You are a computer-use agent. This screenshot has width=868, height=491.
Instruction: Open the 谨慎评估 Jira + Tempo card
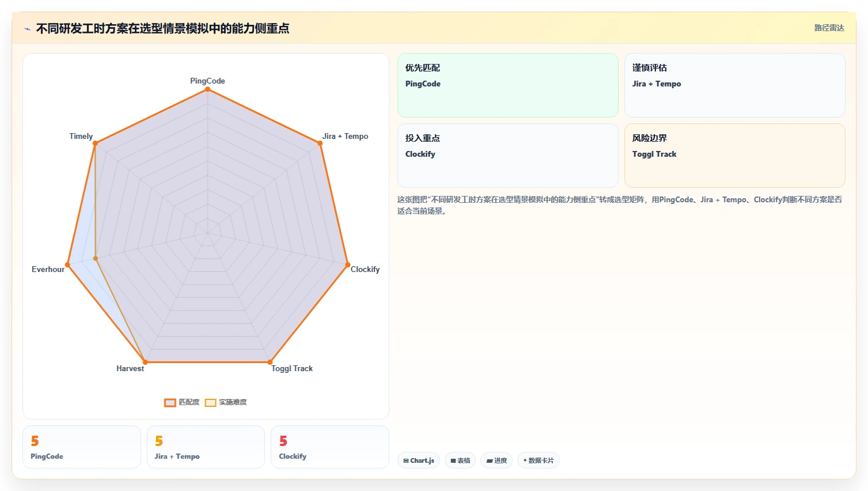click(735, 85)
